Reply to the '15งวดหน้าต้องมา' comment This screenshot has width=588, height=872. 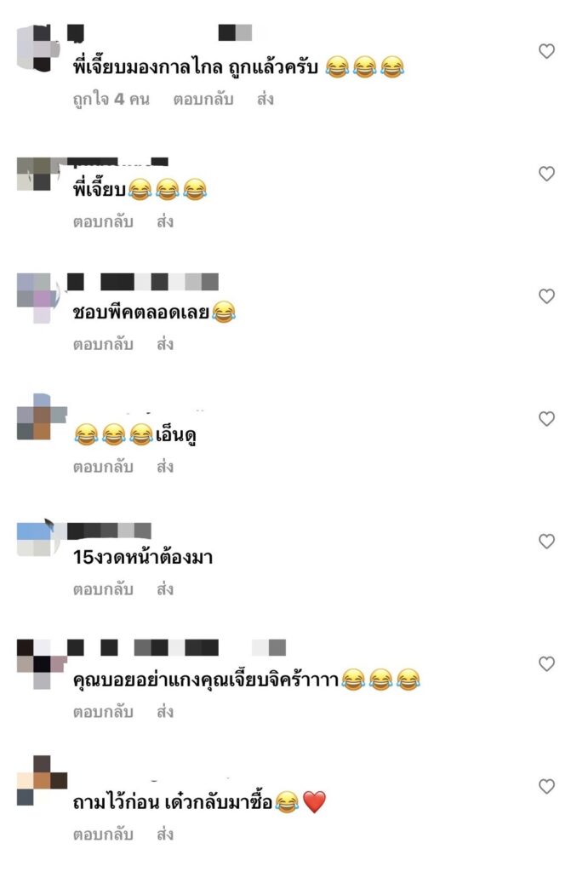point(103,589)
